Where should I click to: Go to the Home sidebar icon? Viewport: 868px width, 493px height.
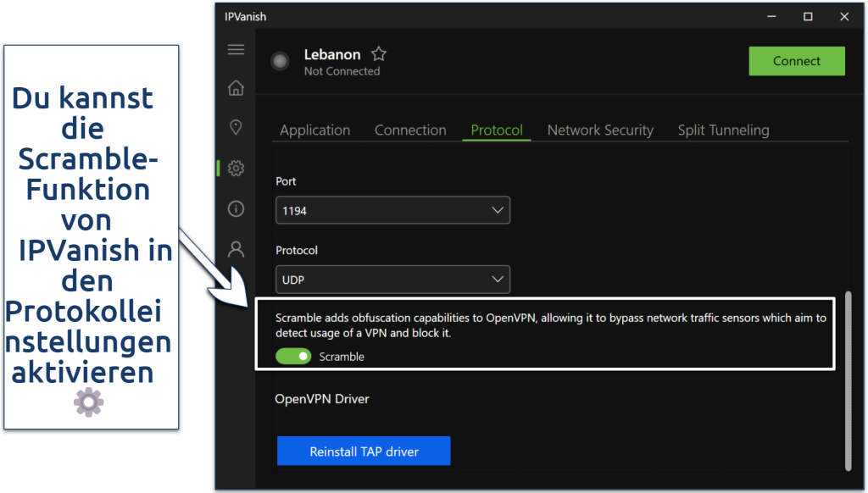tap(236, 87)
